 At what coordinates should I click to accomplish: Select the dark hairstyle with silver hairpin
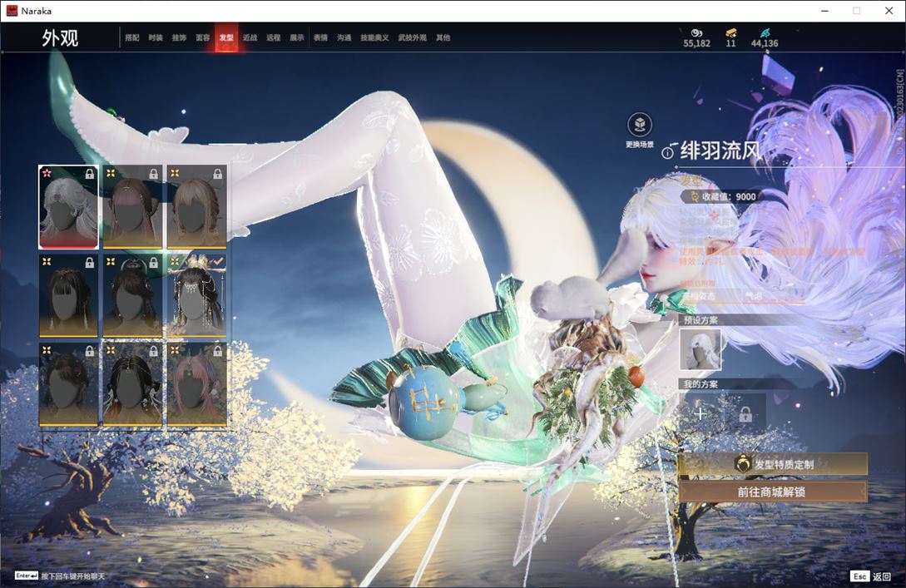click(x=132, y=296)
